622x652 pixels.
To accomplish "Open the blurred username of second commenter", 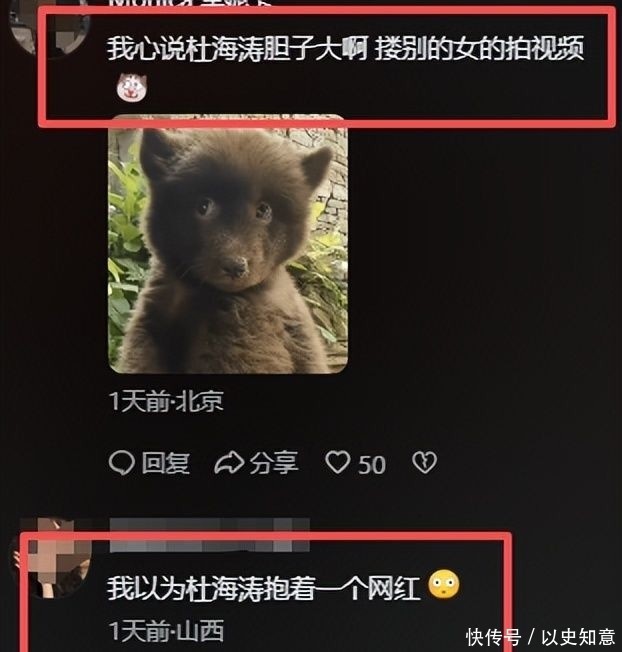I will [210, 536].
